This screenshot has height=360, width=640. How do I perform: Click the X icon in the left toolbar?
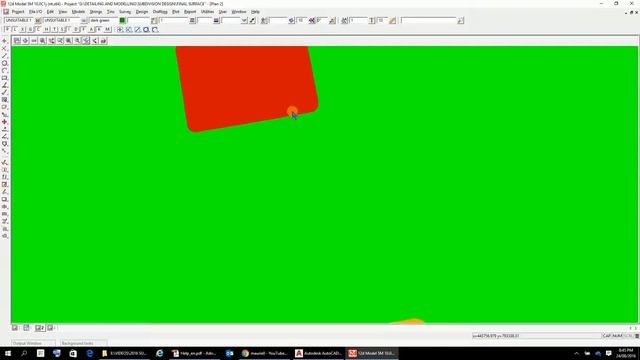click(x=4, y=49)
